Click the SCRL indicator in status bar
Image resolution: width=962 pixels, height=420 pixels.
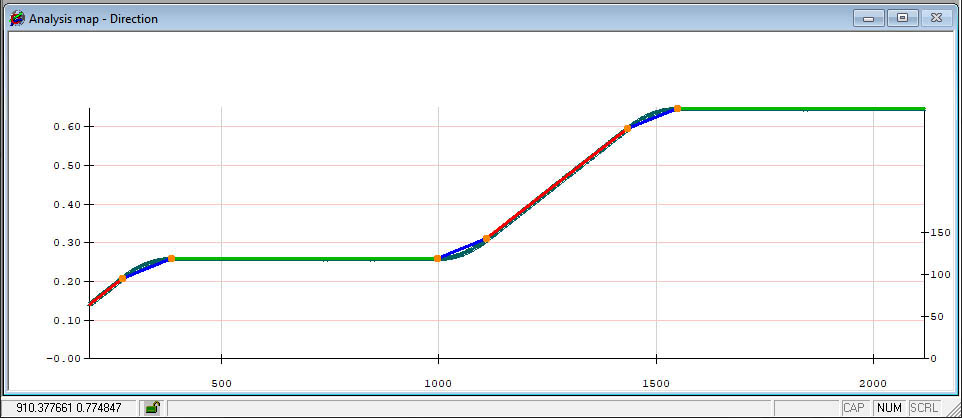923,407
